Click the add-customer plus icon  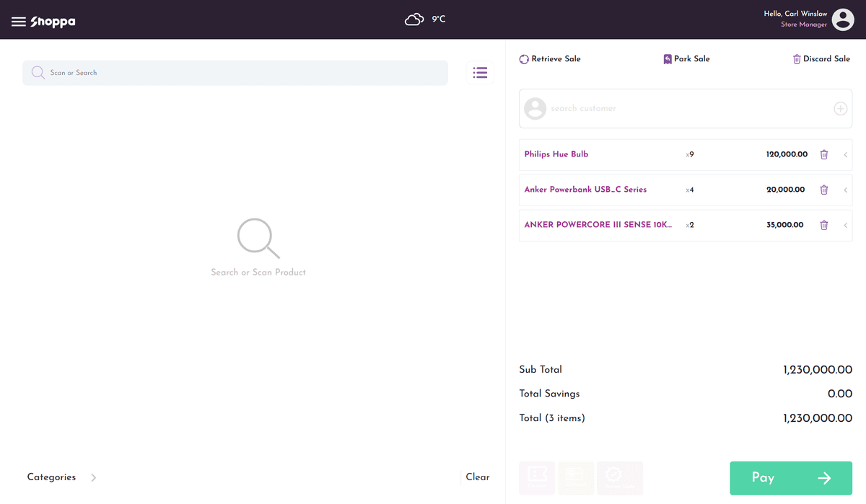(840, 108)
